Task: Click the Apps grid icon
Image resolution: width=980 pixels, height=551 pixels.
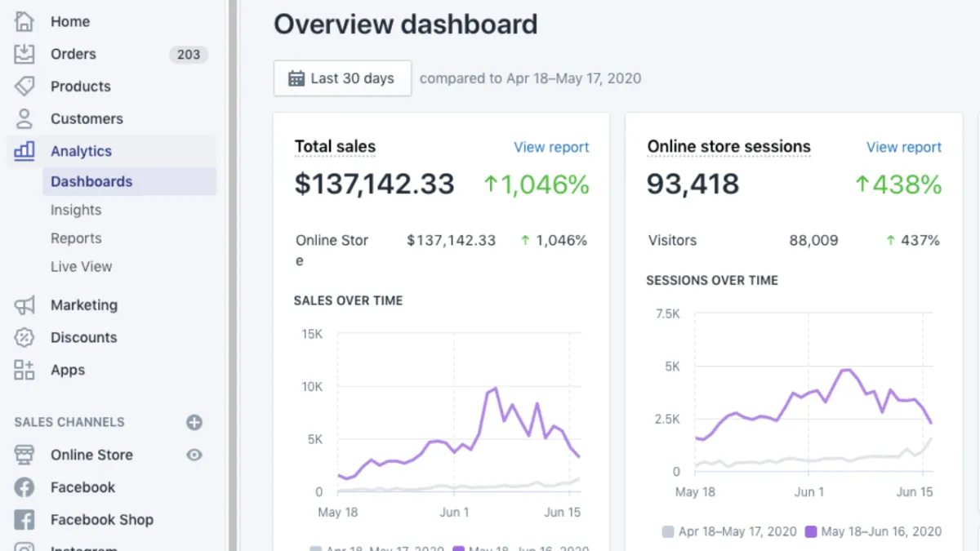Action: (24, 370)
